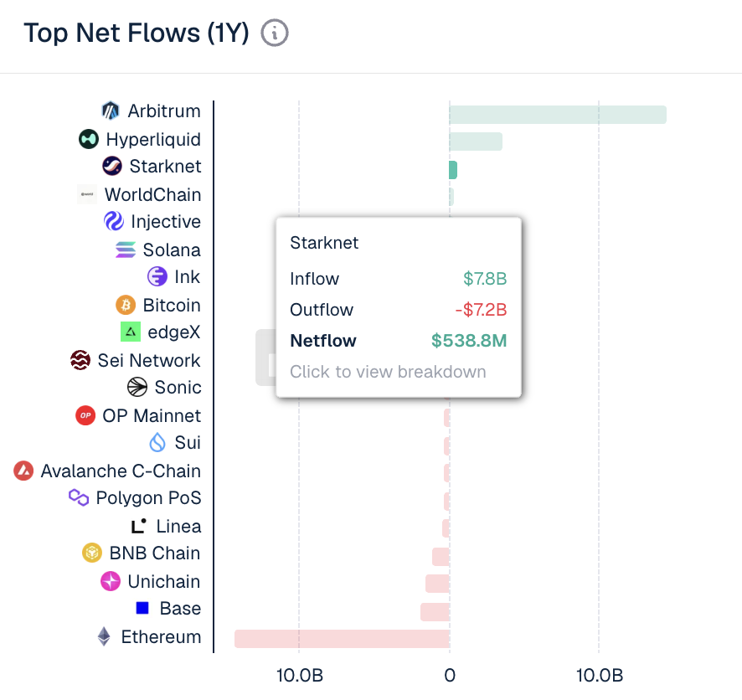
Task: Click the Ethereum label text
Action: click(161, 637)
